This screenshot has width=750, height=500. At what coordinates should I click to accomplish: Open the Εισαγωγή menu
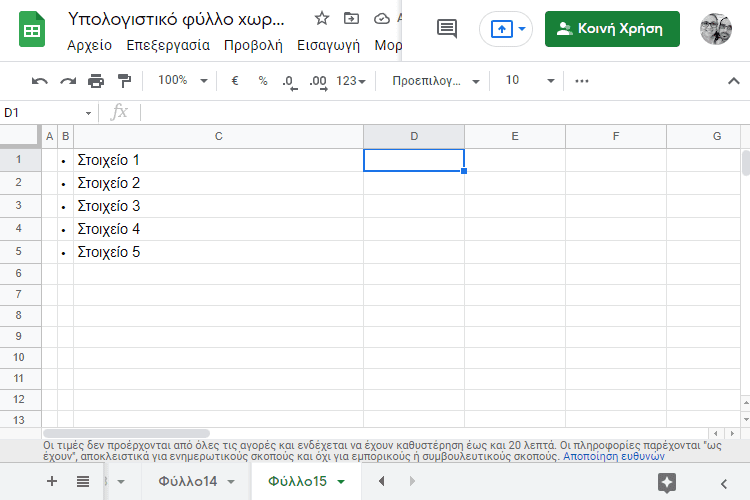[x=328, y=45]
